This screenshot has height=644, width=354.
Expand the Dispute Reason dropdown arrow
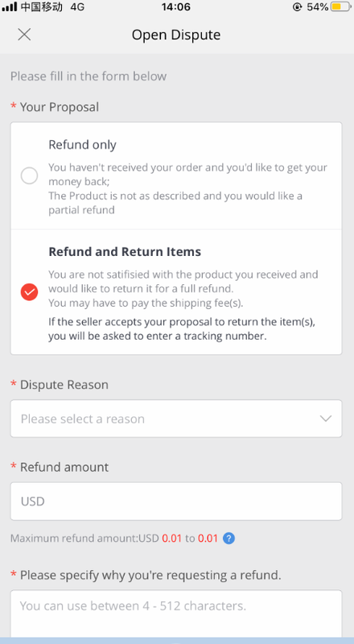326,419
